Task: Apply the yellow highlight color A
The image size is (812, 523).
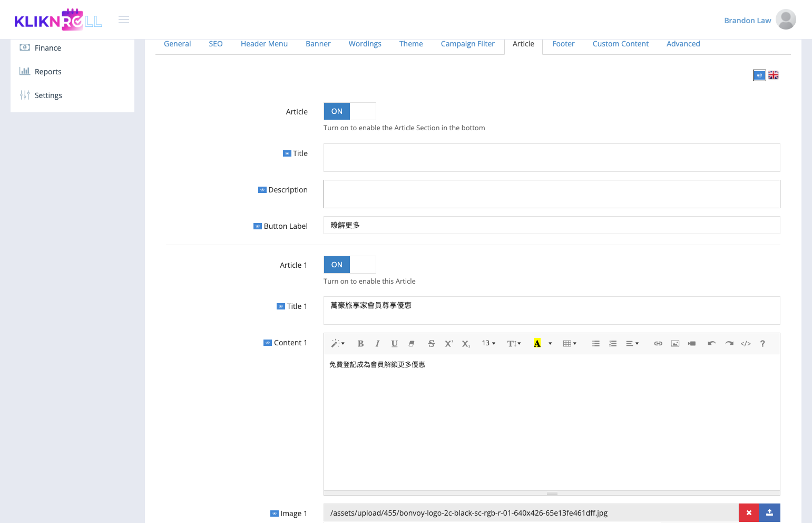Action: [x=537, y=344]
